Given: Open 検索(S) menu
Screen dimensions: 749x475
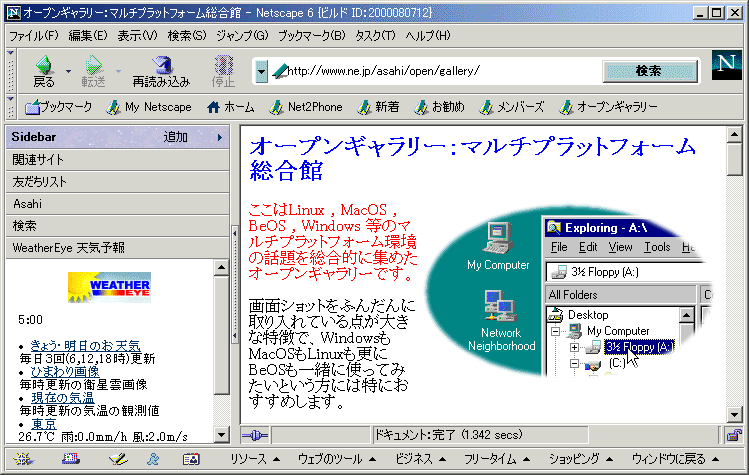Looking at the screenshot, I should click(187, 36).
